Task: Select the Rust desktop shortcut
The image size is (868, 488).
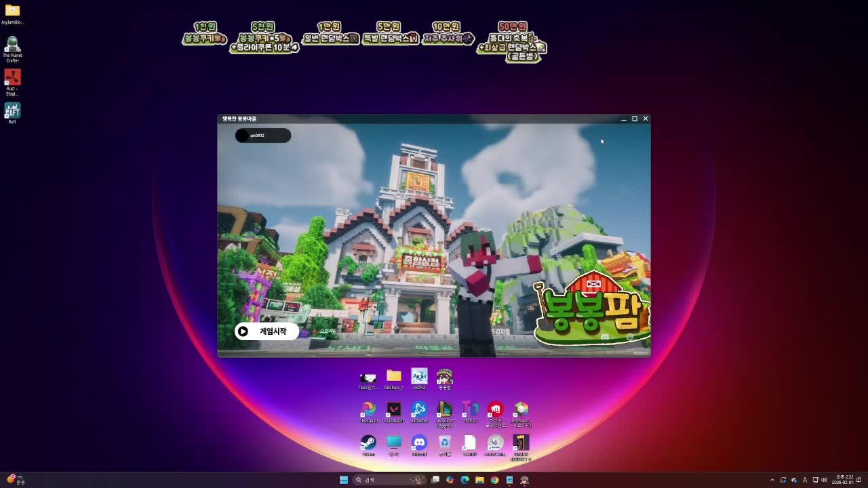Action: pos(12,82)
